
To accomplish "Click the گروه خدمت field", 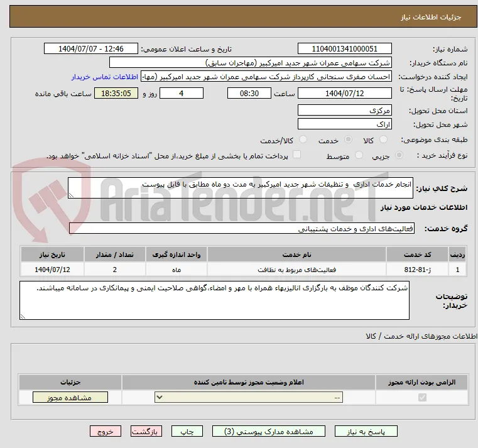I will click(241, 229).
